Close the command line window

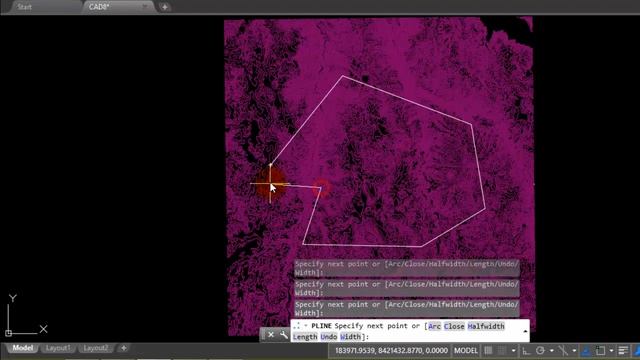271,335
